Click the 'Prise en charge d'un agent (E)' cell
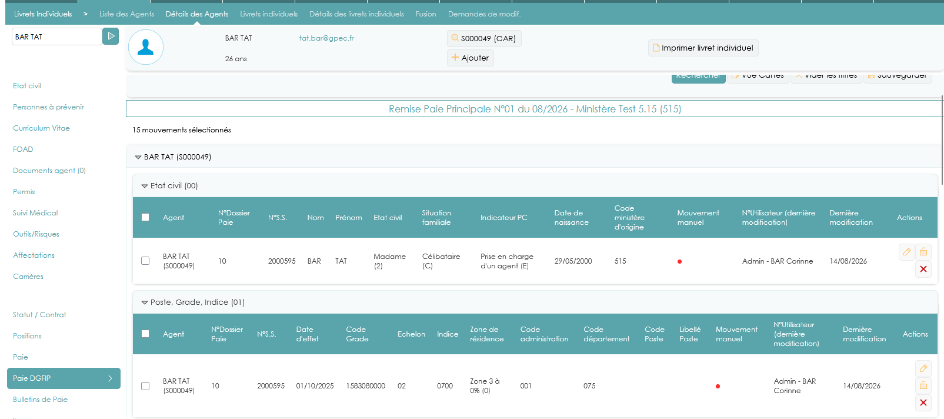Viewport: 944px width, 419px height. (507, 261)
